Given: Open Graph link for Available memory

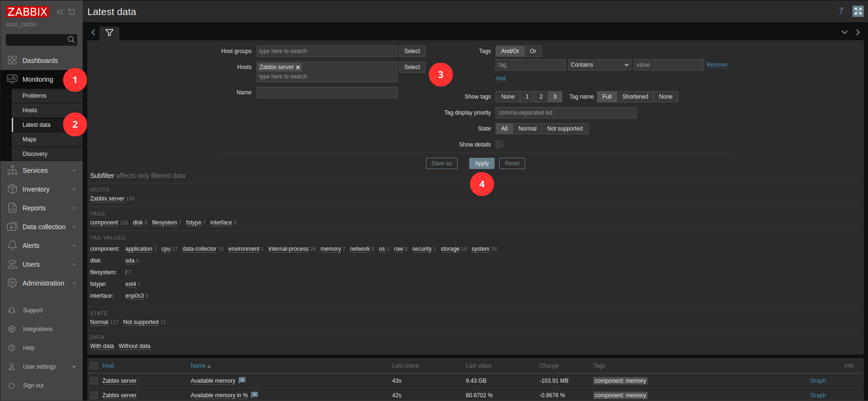Looking at the screenshot, I should pos(818,381).
